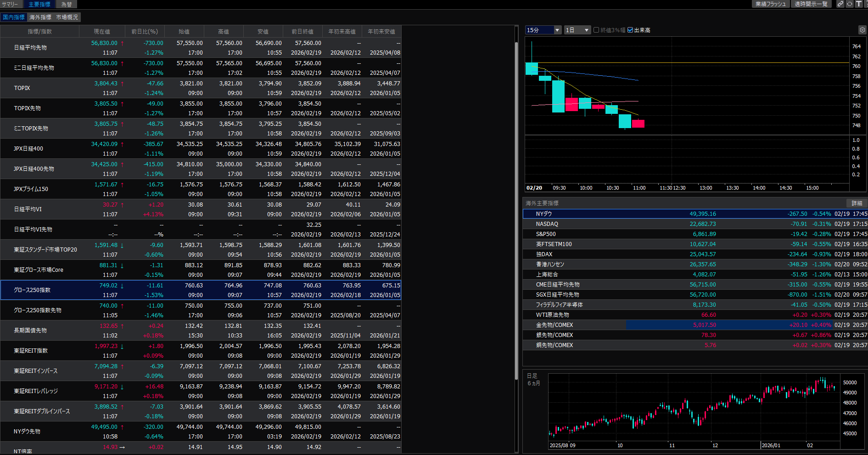Select the 海外指標 sub-tab
The width and height of the screenshot is (868, 455).
tap(40, 17)
